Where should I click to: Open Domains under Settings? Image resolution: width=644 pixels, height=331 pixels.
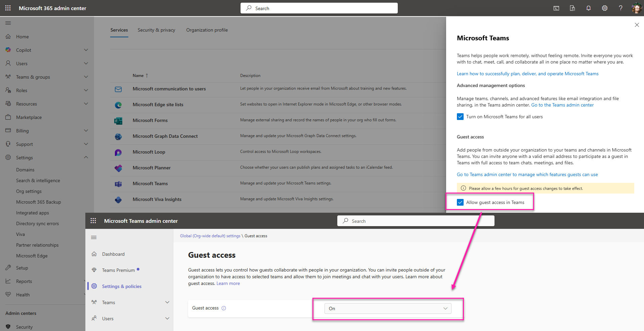[x=25, y=170]
